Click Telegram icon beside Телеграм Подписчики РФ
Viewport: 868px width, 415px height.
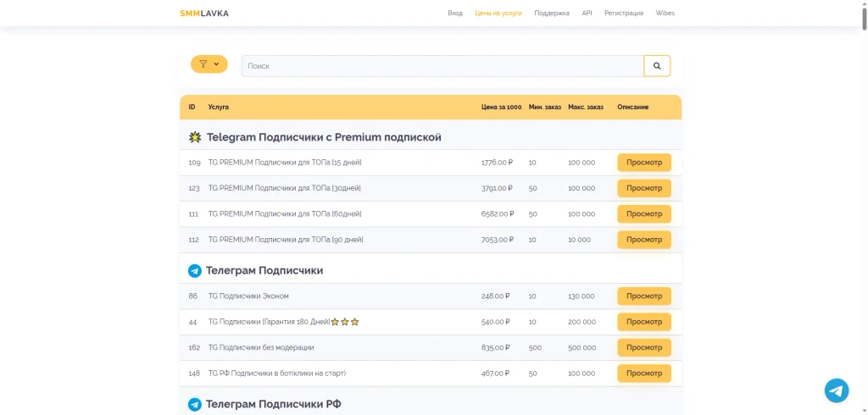click(194, 405)
